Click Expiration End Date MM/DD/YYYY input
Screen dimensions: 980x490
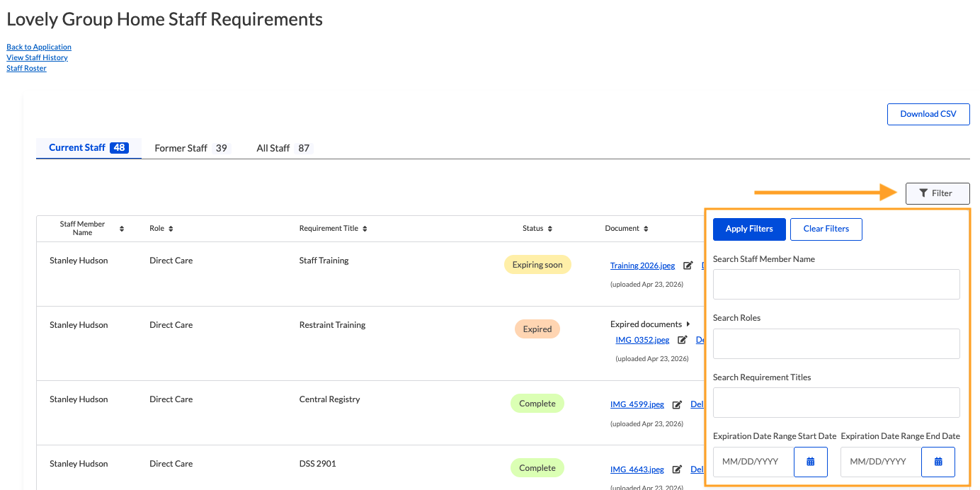tap(881, 462)
